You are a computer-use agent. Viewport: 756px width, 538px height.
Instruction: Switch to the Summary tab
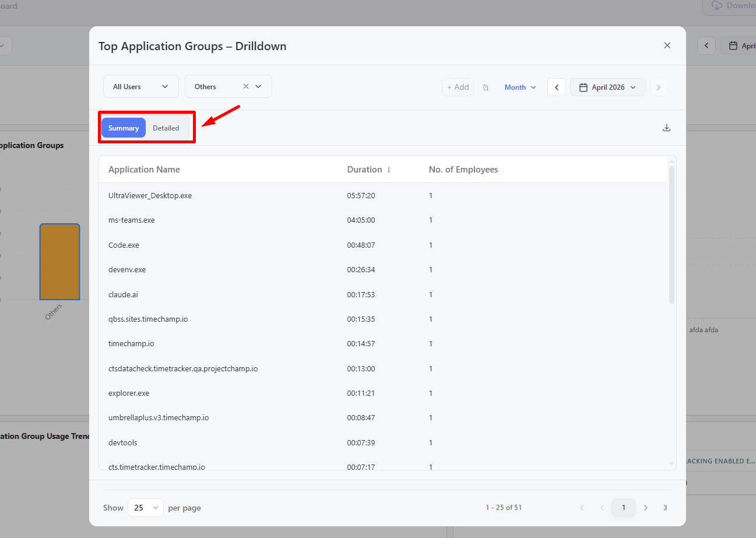(124, 128)
